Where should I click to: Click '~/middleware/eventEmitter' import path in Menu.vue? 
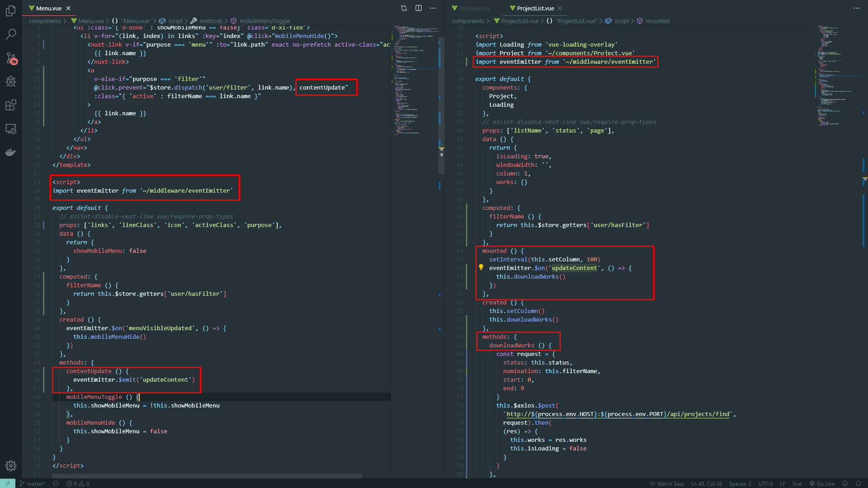[186, 190]
